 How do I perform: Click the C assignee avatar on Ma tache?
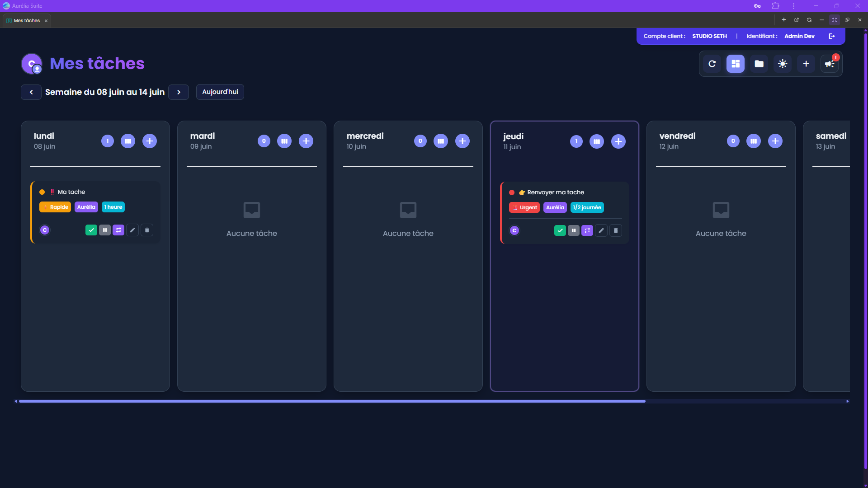[45, 230]
